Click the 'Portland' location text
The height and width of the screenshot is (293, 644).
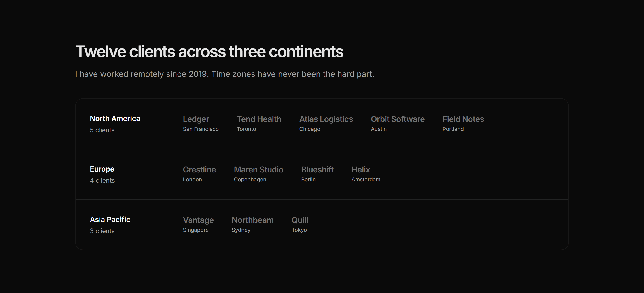453,129
